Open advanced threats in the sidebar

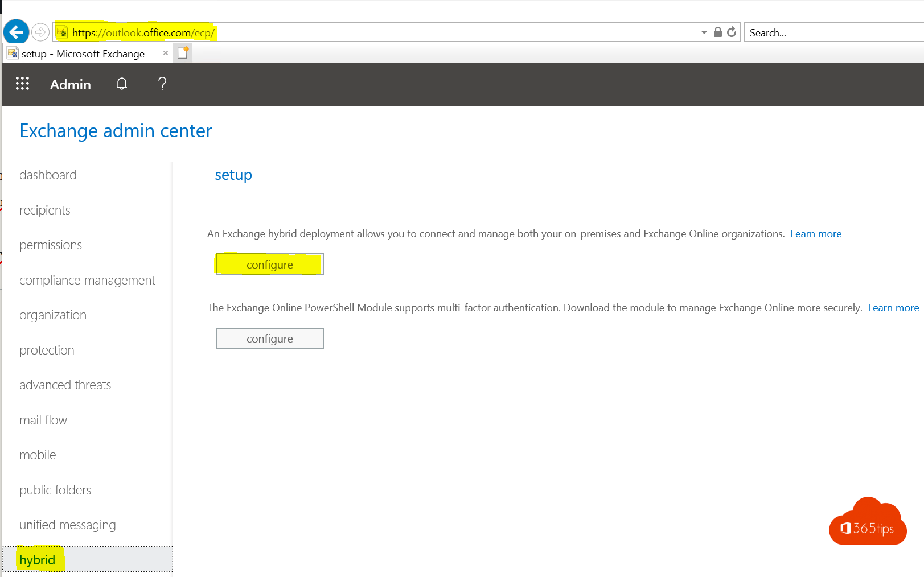click(x=65, y=385)
